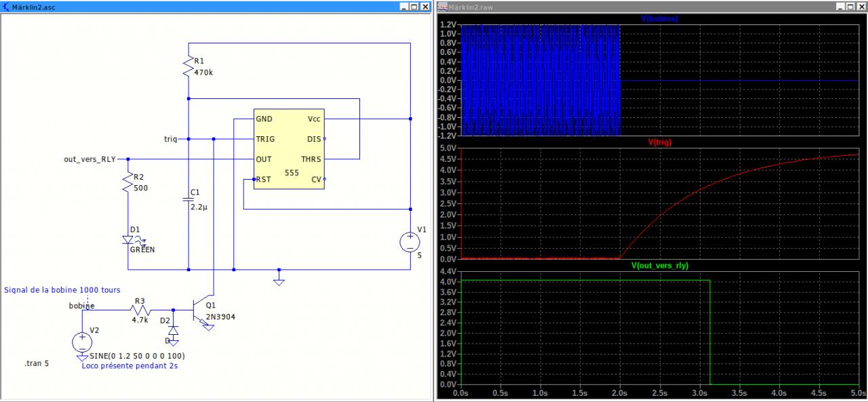Select the D1 green LED symbol
The width and height of the screenshot is (868, 402).
click(x=128, y=240)
